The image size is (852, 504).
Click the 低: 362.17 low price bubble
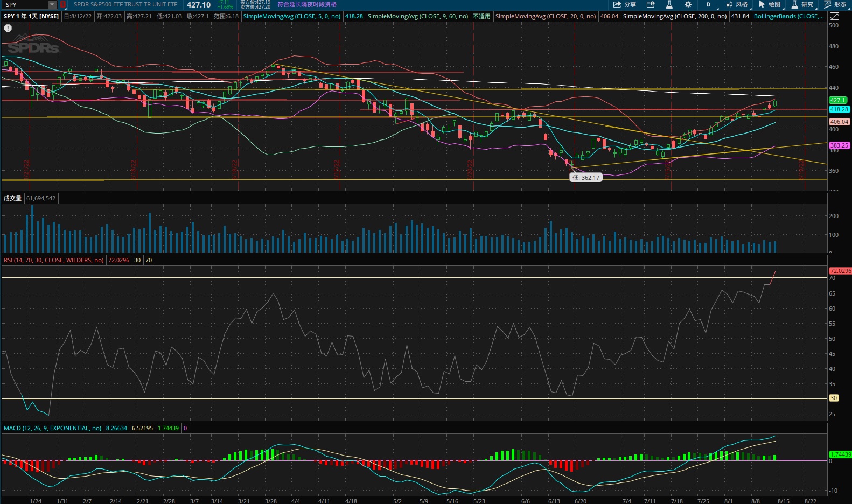click(585, 178)
